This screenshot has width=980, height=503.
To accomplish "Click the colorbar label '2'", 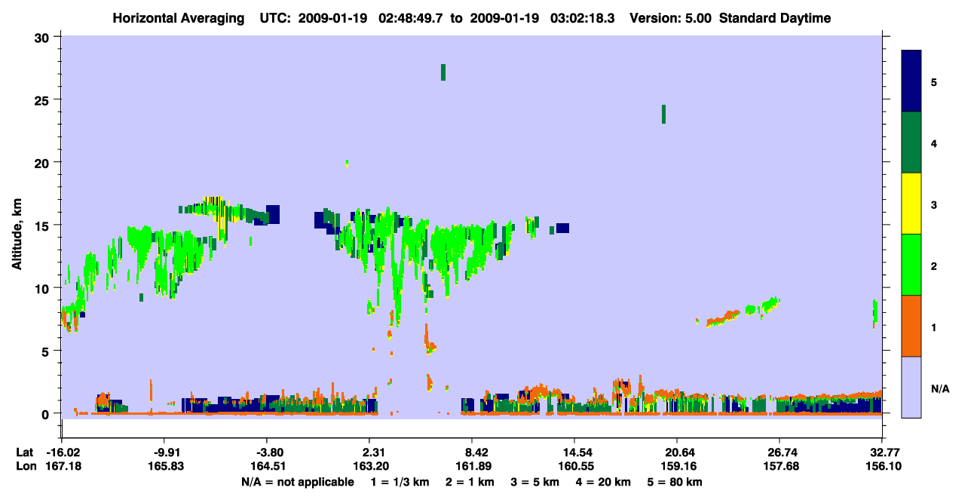I will [x=934, y=265].
